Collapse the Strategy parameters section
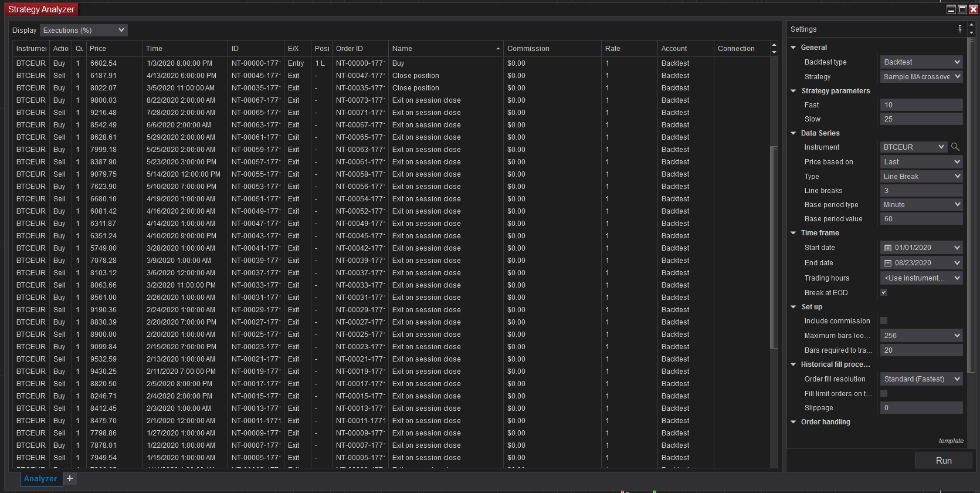The height and width of the screenshot is (493, 980). click(794, 91)
